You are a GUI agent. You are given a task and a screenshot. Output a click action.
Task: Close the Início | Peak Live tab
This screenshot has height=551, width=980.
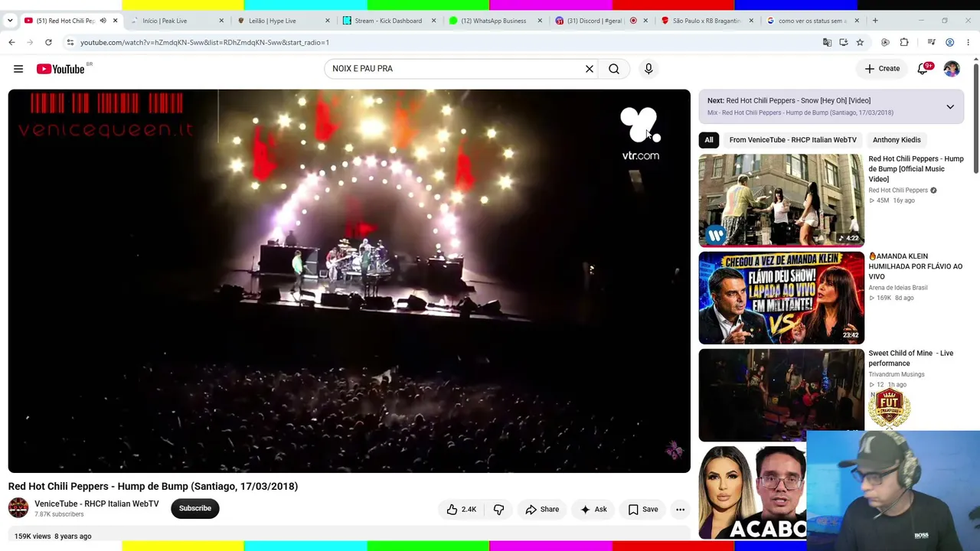click(x=221, y=21)
